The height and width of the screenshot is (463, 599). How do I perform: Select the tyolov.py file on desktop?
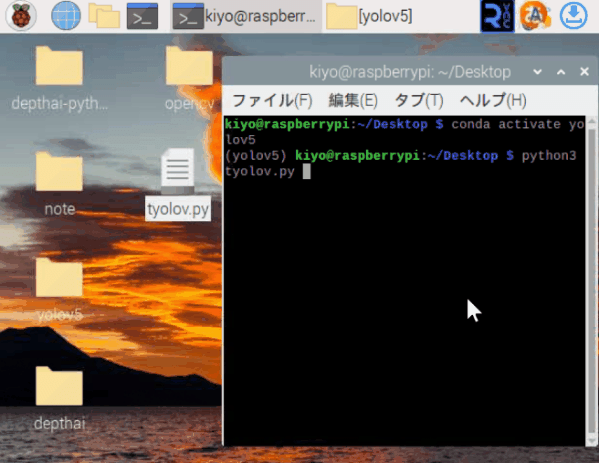(178, 184)
